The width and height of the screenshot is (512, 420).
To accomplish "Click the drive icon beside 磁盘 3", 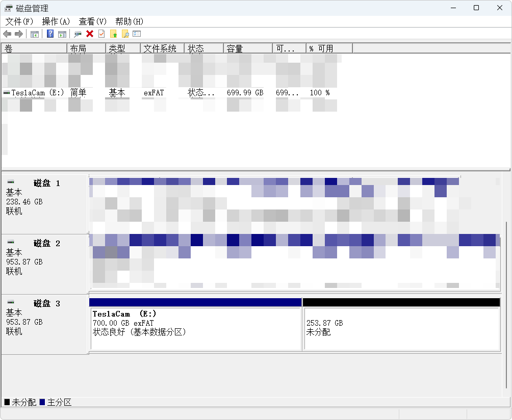I will [x=11, y=302].
